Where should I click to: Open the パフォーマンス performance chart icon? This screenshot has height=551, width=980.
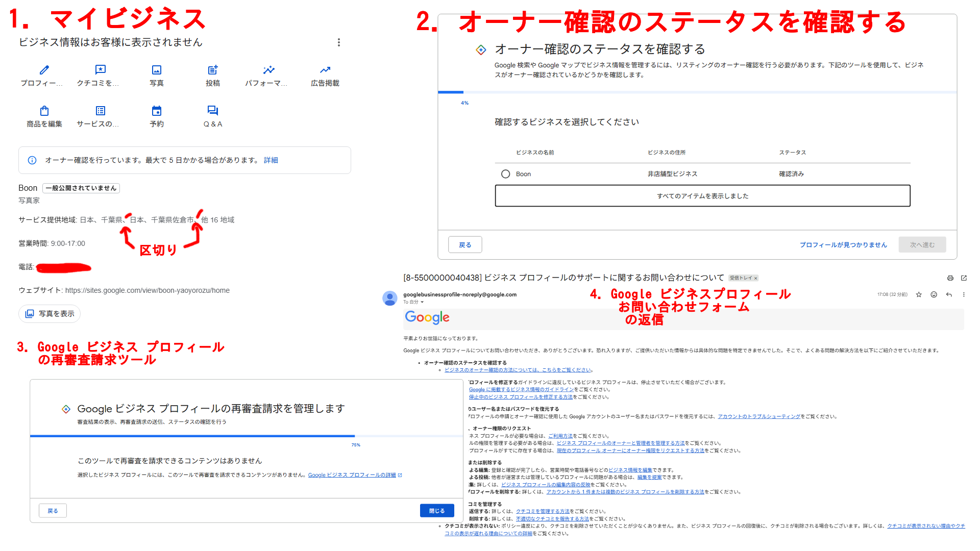point(269,70)
